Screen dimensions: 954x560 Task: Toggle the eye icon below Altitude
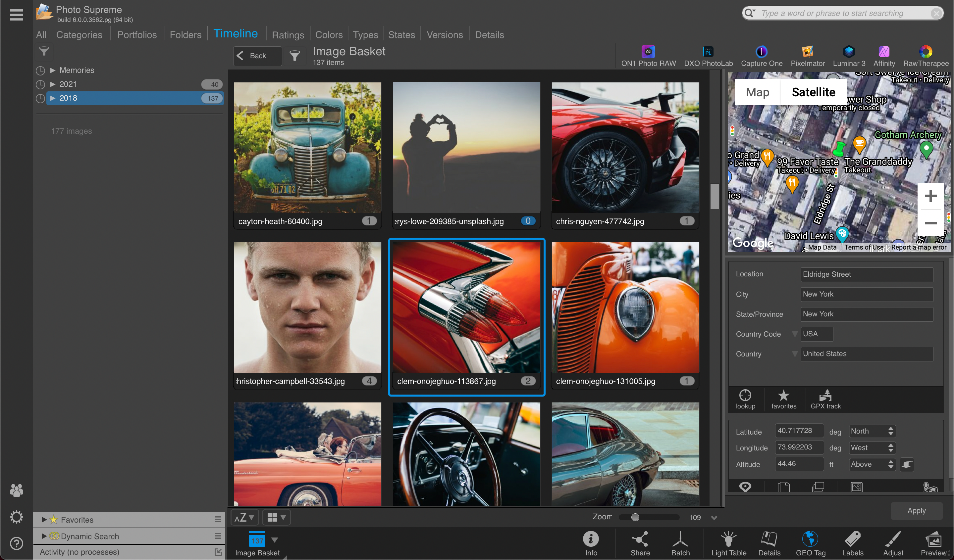[x=745, y=486]
